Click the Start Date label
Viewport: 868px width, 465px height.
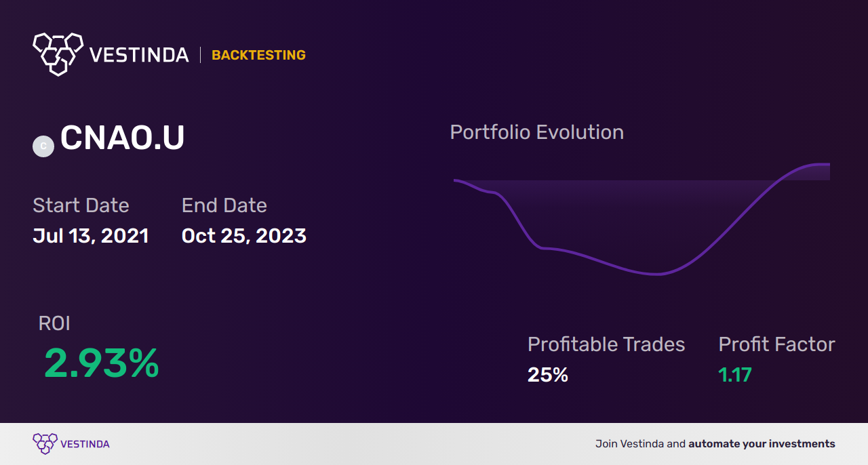[x=81, y=205]
